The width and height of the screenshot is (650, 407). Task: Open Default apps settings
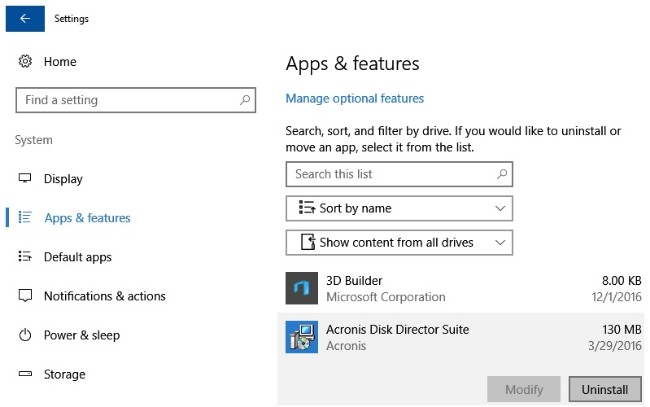pyautogui.click(x=78, y=257)
